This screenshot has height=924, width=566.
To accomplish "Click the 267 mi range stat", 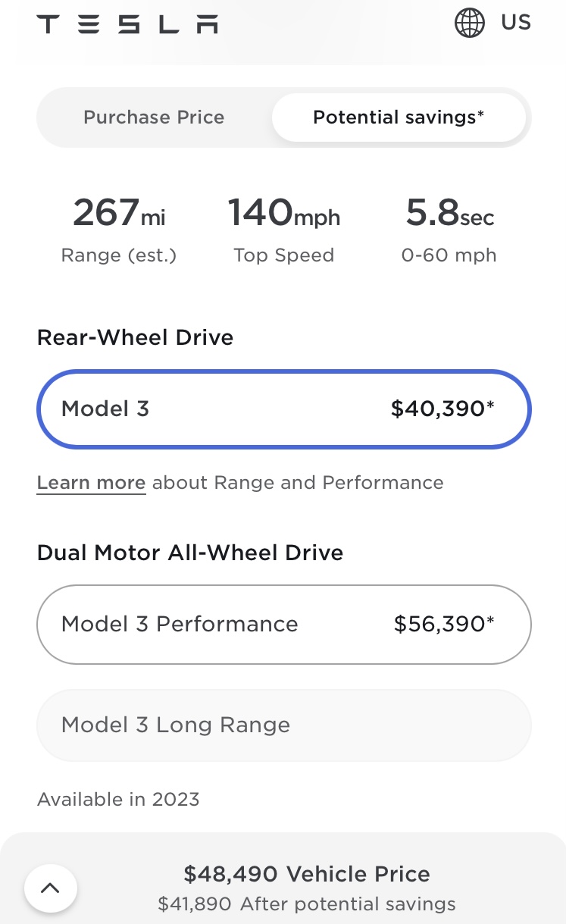I will (x=119, y=229).
